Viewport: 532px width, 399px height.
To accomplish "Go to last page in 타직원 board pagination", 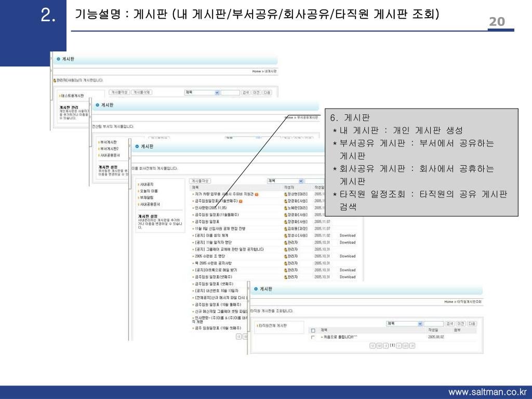I will click(412, 345).
